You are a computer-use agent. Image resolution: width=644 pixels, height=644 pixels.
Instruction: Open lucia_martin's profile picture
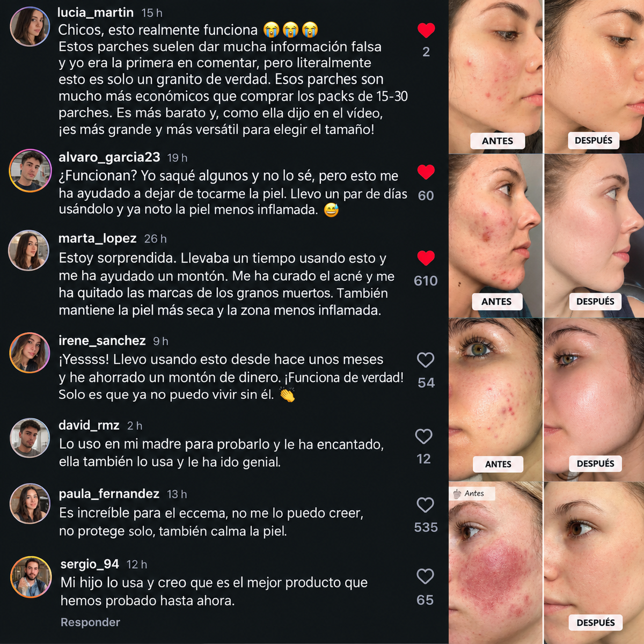tap(30, 27)
